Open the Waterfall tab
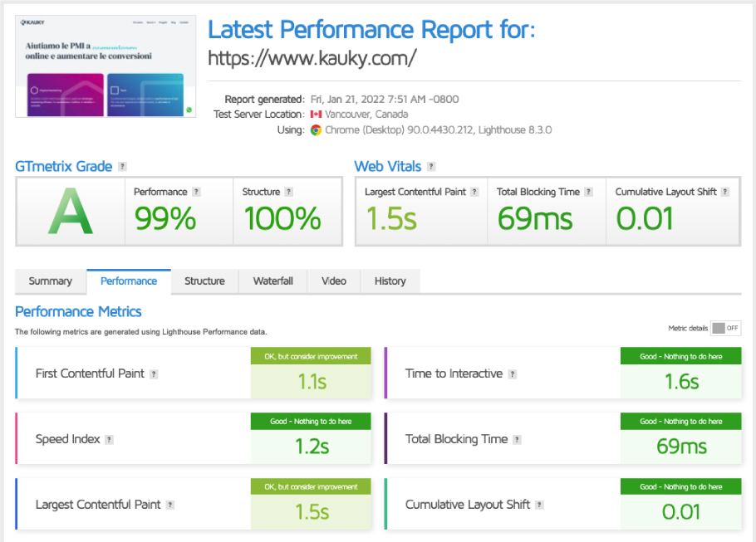Viewport: 756px width, 542px height. (x=272, y=281)
